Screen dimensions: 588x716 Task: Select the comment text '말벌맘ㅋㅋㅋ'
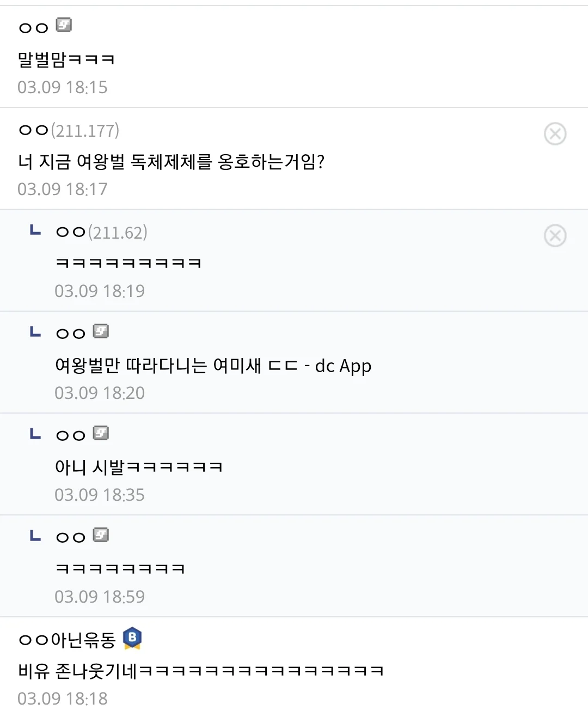point(66,59)
